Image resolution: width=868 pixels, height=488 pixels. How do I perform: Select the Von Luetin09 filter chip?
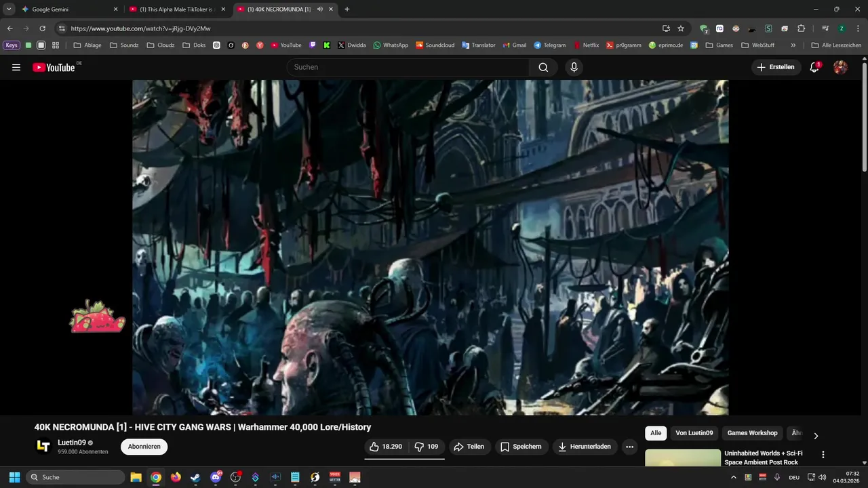coord(694,433)
